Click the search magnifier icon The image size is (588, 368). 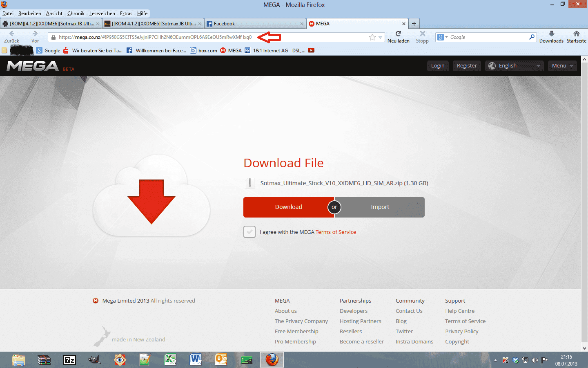pyautogui.click(x=532, y=37)
